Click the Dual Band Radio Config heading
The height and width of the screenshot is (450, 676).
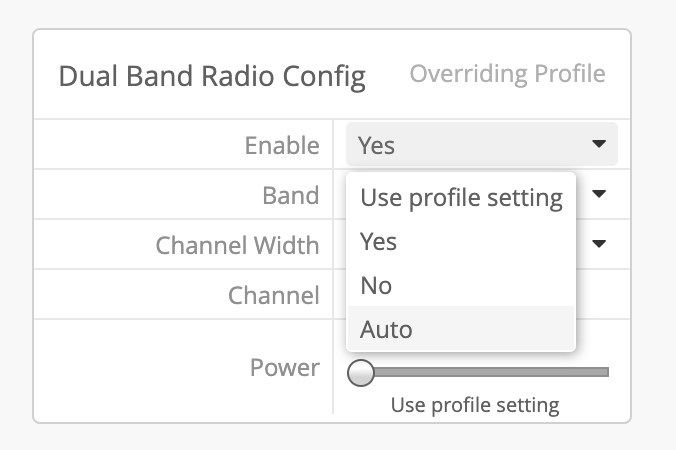click(x=212, y=76)
